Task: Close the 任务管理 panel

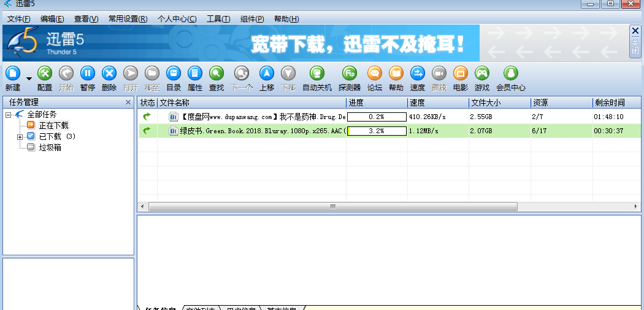Action: pos(128,103)
